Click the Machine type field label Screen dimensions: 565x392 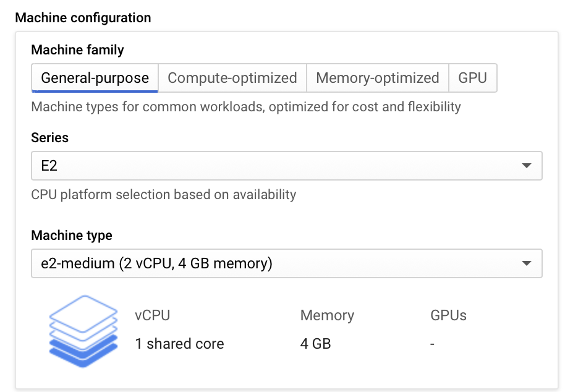point(72,236)
